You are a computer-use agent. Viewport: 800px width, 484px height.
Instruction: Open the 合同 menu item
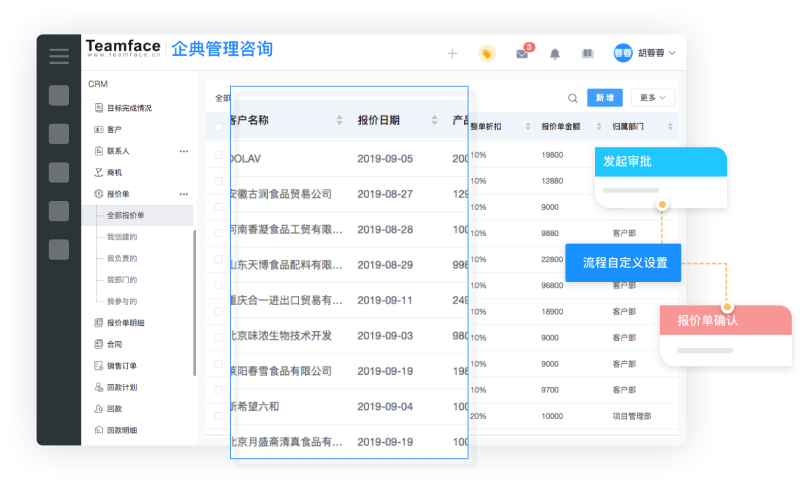114,344
